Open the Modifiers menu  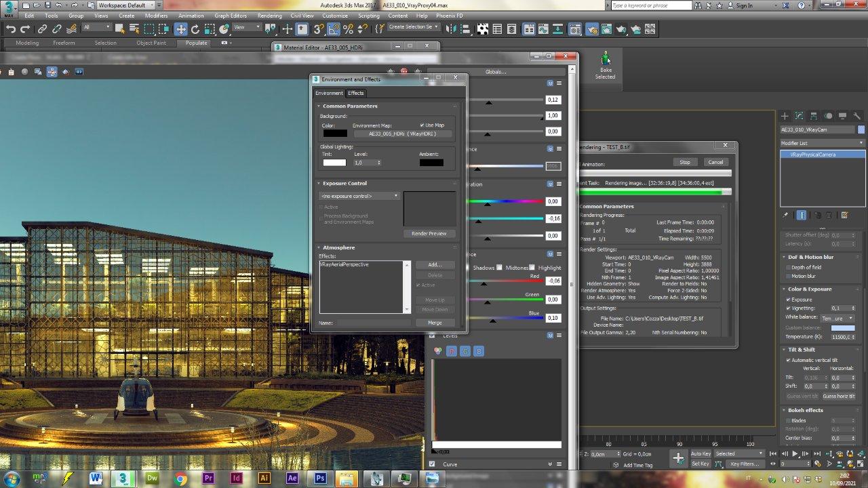[156, 16]
